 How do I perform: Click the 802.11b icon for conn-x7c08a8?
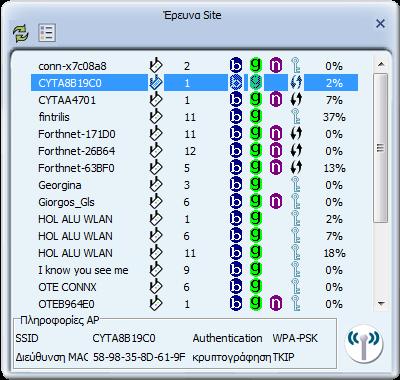(x=236, y=65)
